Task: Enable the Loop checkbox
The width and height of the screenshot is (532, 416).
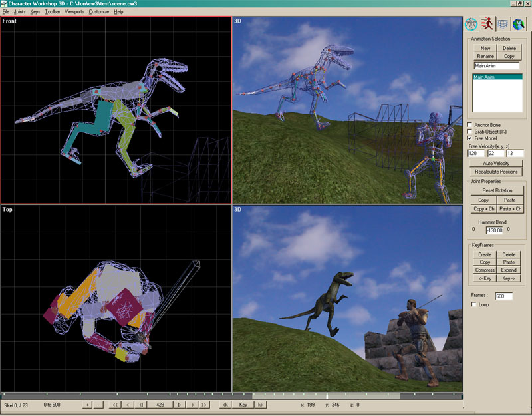Action: tap(473, 305)
